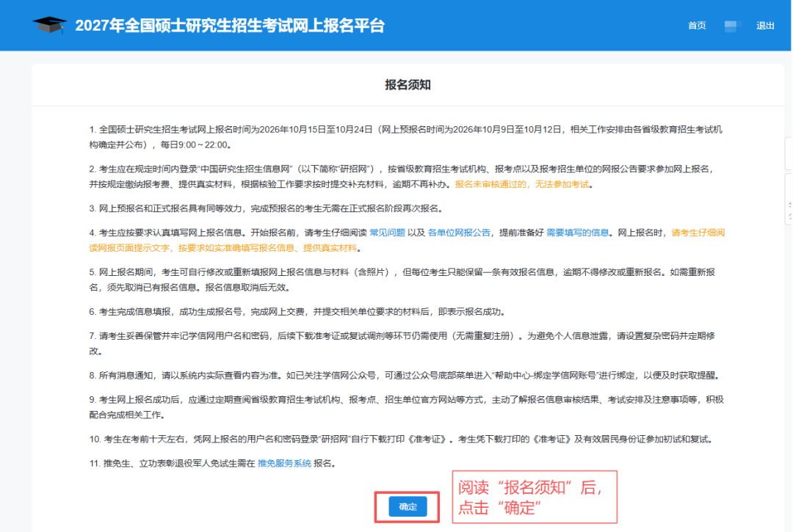Viewport: 793px width, 532px height.
Task: Open the 常见问题 link
Action: [388, 233]
